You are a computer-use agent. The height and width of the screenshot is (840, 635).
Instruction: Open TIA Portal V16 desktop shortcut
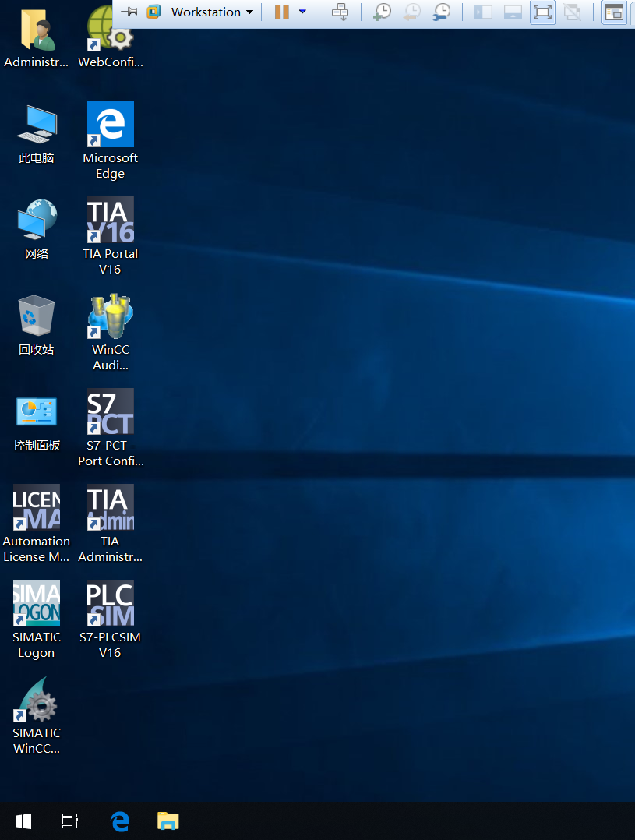[x=110, y=221]
